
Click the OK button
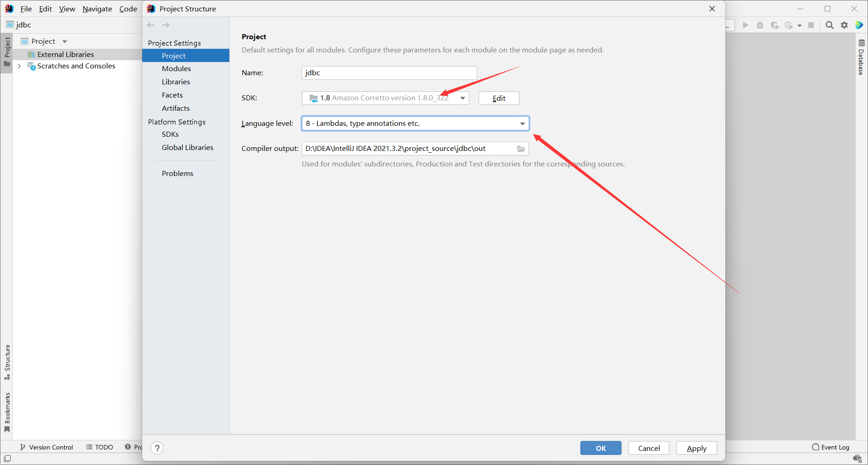click(x=601, y=448)
